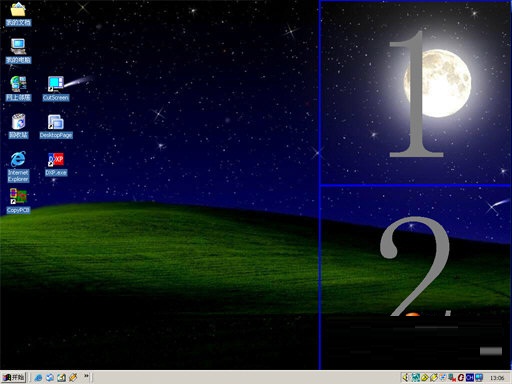Open the 开始 Start menu button
Screen dimensions: 512x384
pyautogui.click(x=14, y=377)
